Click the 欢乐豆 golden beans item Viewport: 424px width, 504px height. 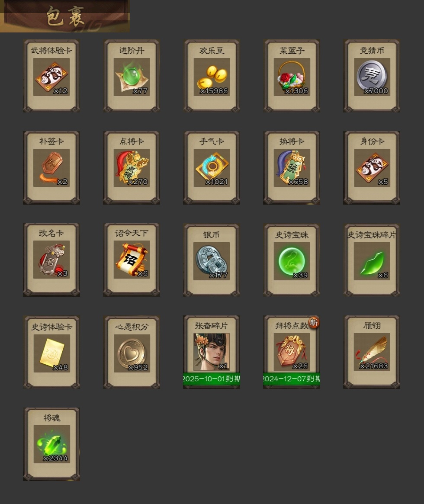212,76
